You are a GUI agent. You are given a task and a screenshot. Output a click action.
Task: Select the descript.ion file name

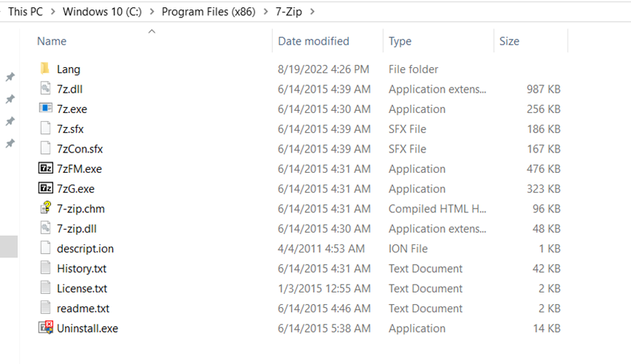(x=85, y=249)
